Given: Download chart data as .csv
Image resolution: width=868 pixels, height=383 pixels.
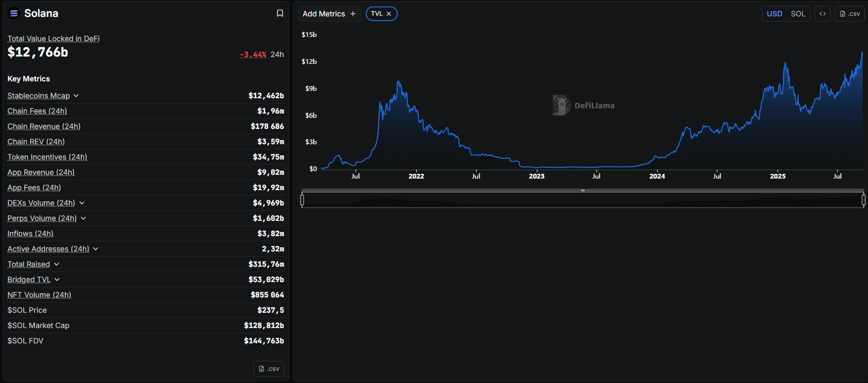Looking at the screenshot, I should [x=850, y=14].
